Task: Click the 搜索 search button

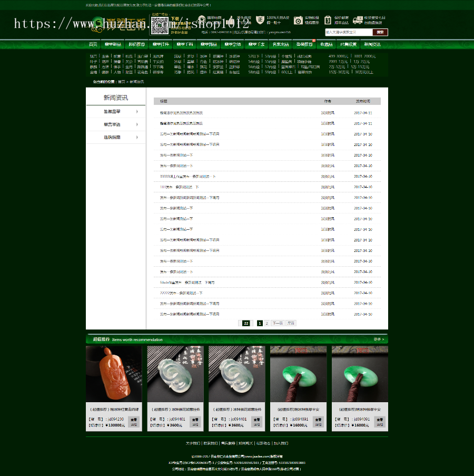Action: coord(380,32)
